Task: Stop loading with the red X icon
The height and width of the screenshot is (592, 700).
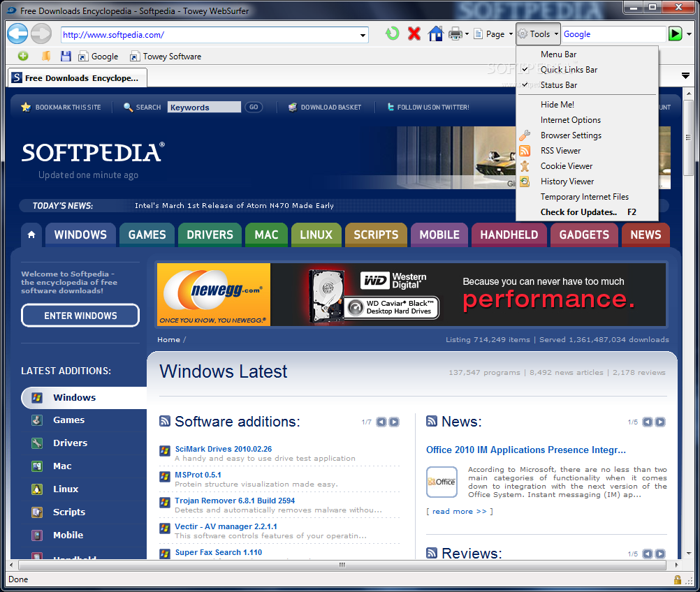Action: pos(414,34)
